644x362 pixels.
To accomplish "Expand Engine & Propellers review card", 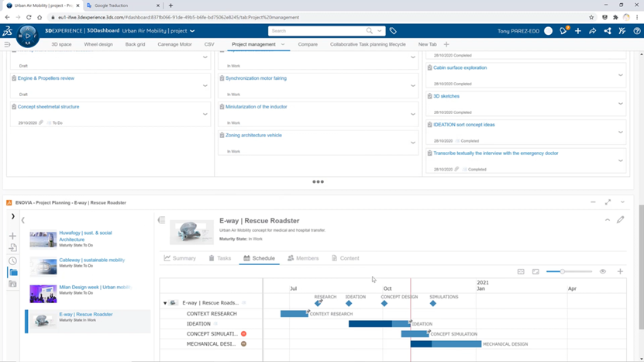I will pyautogui.click(x=205, y=86).
